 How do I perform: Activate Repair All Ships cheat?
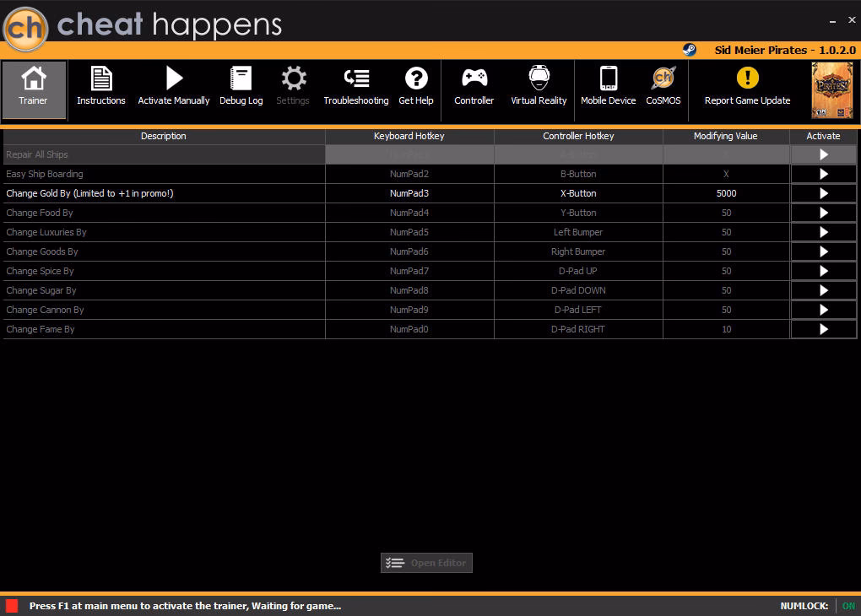[x=824, y=154]
